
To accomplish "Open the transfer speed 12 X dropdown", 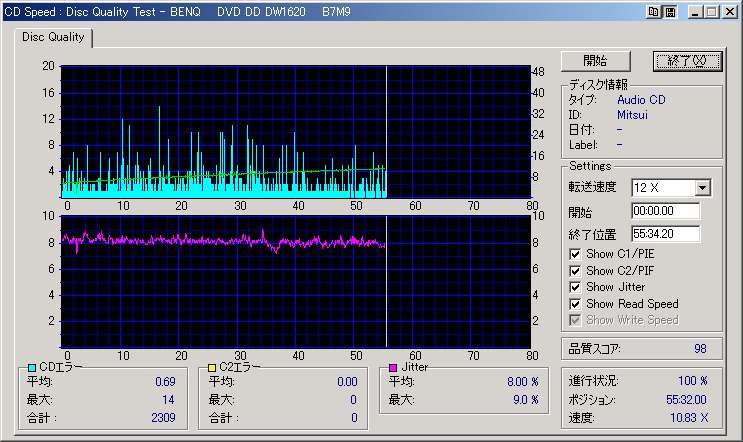I will [x=702, y=188].
